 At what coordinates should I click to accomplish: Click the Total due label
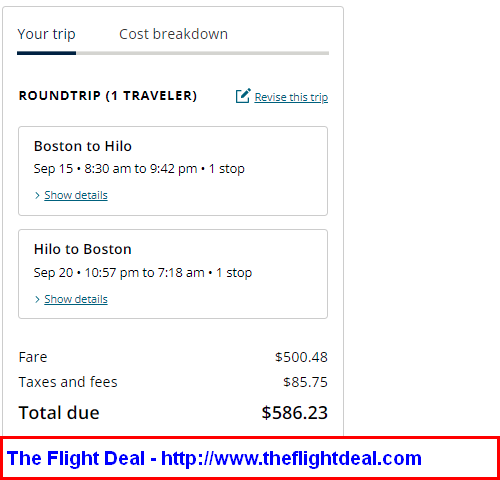pos(59,413)
